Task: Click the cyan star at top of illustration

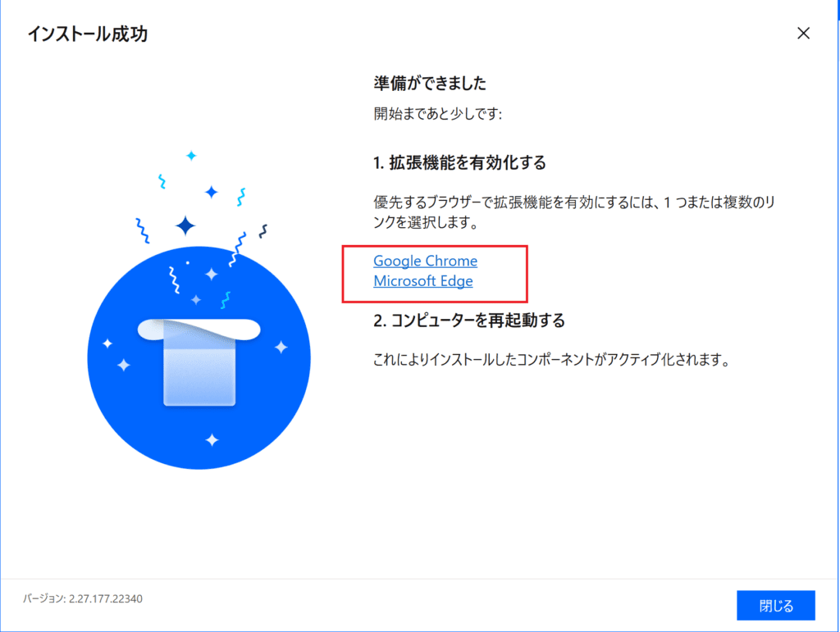Action: (191, 156)
